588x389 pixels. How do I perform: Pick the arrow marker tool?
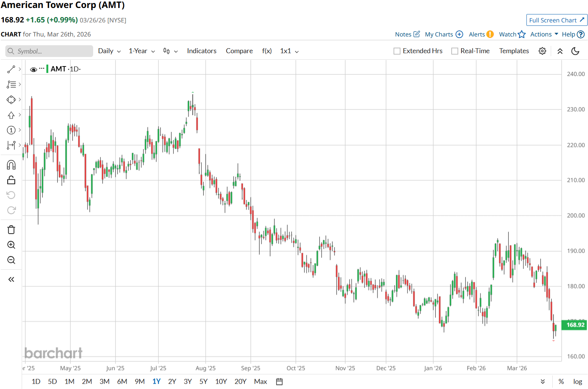click(x=11, y=115)
